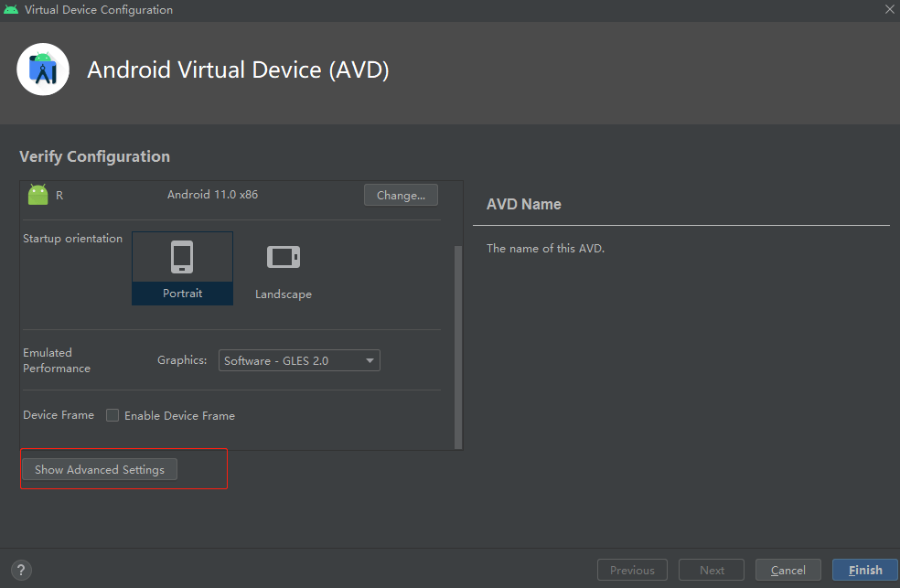Click the Enable Device Frame label
The image size is (900, 588).
tap(179, 416)
